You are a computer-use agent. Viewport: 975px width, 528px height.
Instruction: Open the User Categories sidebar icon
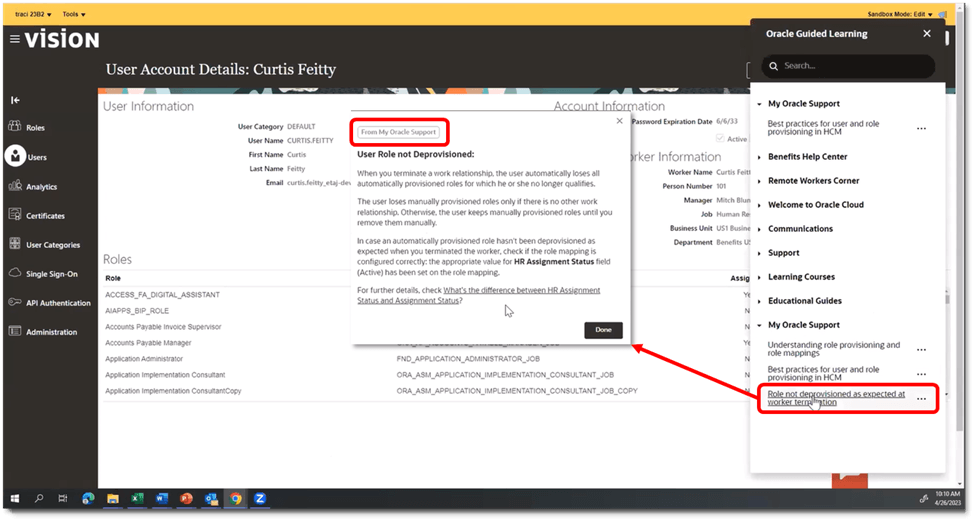point(15,244)
